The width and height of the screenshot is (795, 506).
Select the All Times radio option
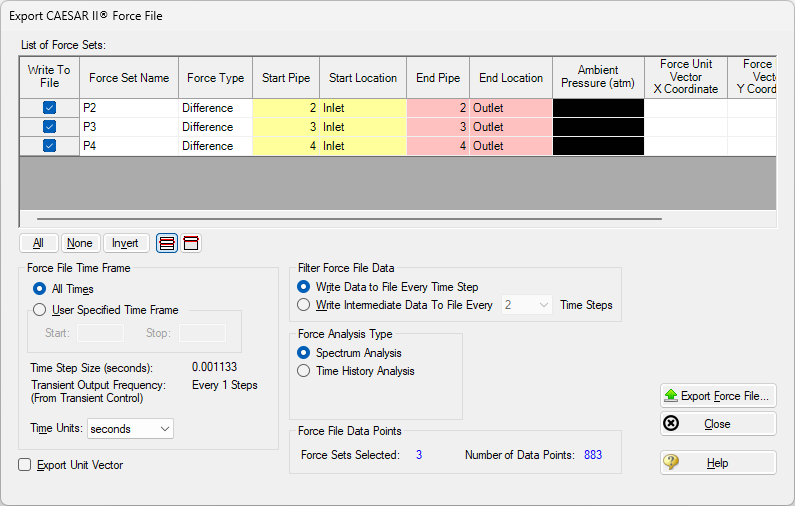(x=39, y=289)
